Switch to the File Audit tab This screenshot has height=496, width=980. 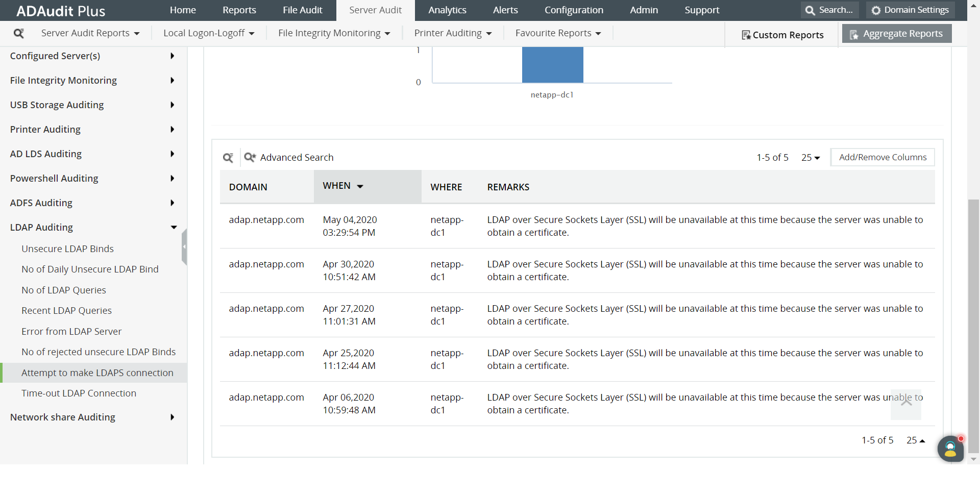point(303,10)
